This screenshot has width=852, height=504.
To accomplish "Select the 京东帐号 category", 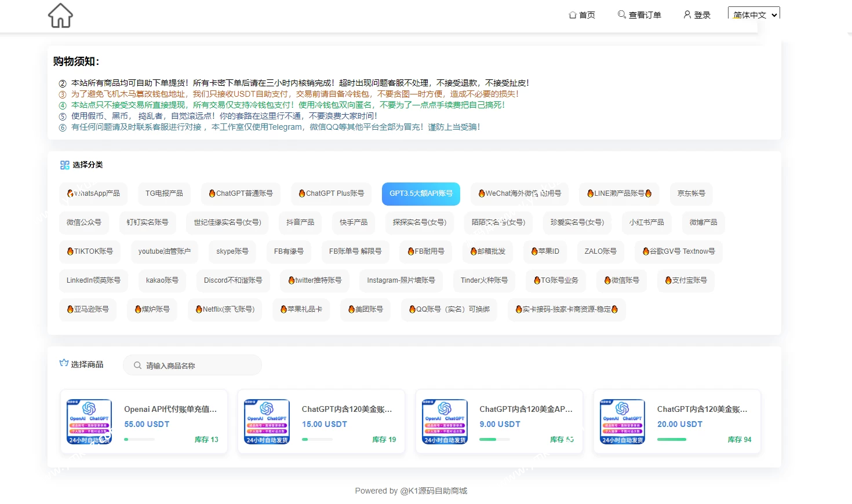I will (691, 193).
